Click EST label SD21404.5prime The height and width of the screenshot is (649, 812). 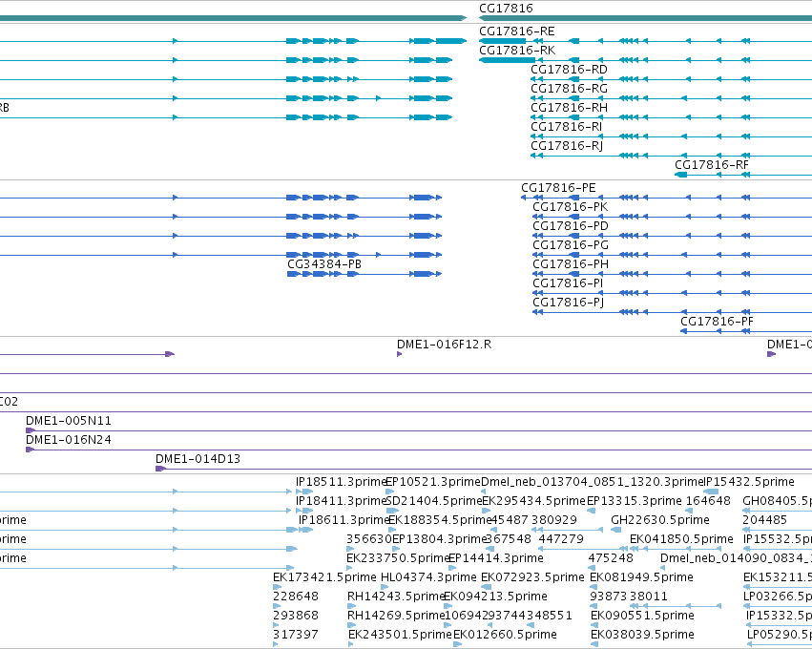434,501
